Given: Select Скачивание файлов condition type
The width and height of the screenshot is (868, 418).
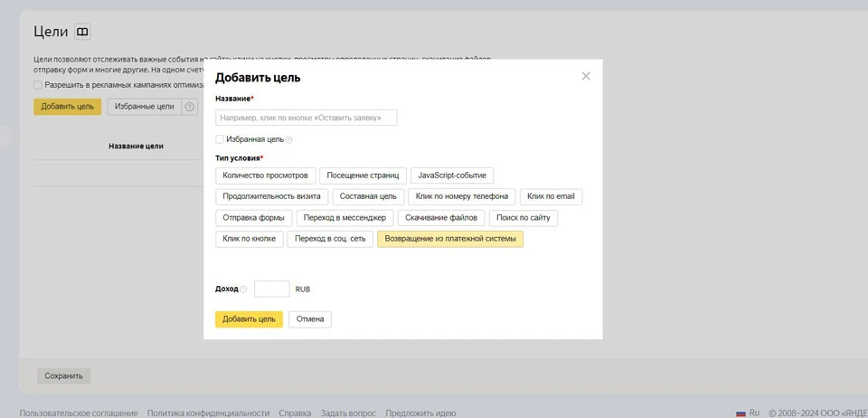Looking at the screenshot, I should click(x=441, y=218).
